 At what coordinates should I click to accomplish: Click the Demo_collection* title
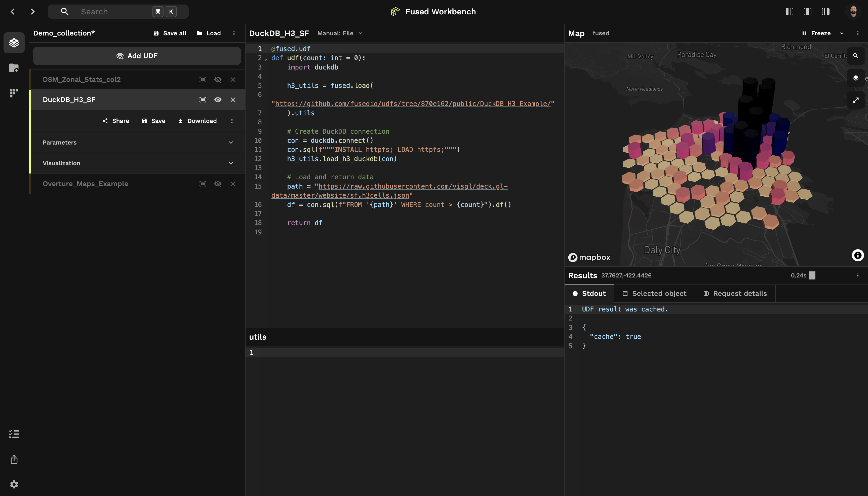[64, 33]
